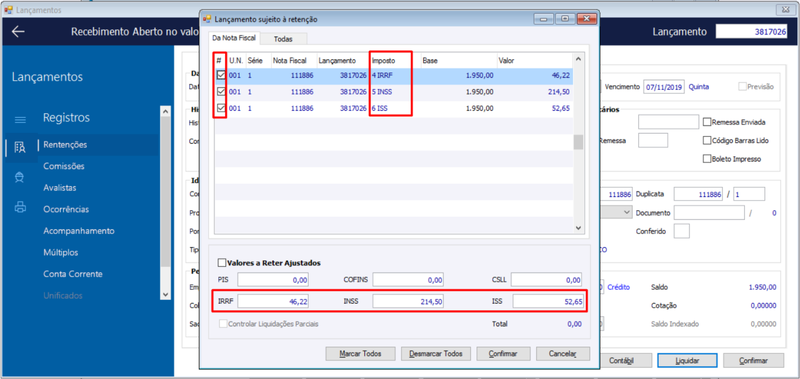The image size is (800, 379).
Task: Uncheck the 4 IRRF row checkbox
Action: point(221,75)
